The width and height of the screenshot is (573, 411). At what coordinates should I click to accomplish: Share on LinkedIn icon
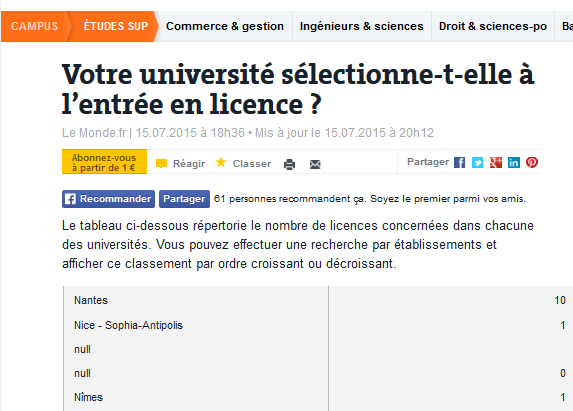coord(514,162)
